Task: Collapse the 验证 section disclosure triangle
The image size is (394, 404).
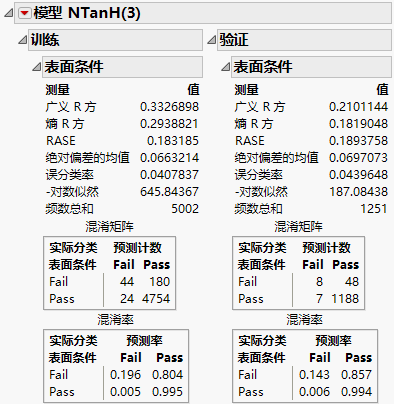Action: coord(212,40)
